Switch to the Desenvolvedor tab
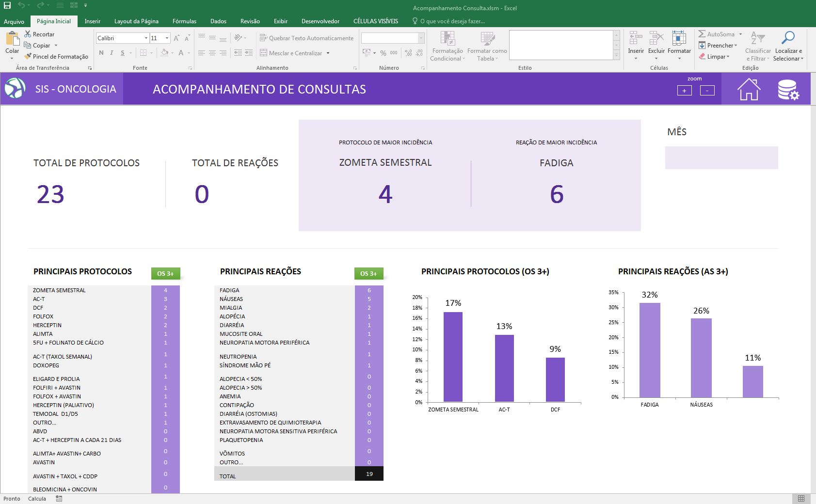This screenshot has height=504, width=816. (x=320, y=21)
